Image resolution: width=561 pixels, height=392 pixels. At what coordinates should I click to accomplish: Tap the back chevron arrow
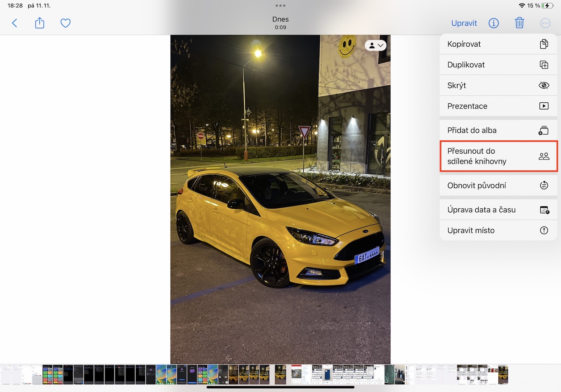14,24
